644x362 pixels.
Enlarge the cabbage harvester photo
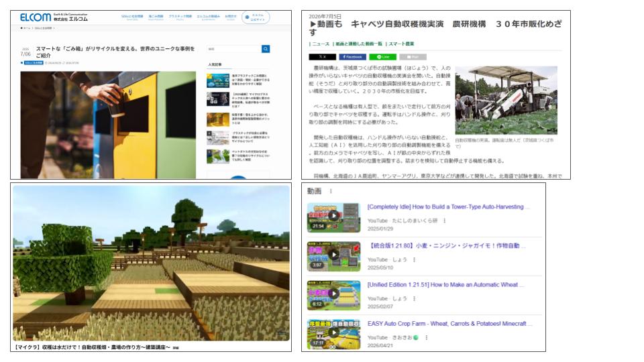(x=506, y=100)
